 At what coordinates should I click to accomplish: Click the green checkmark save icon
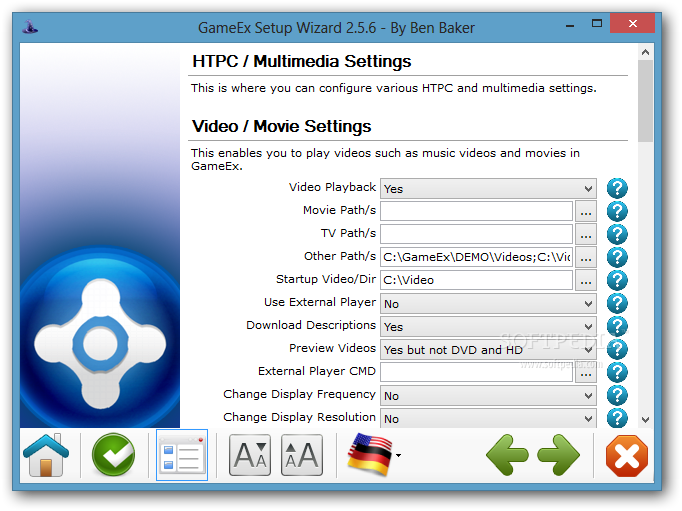click(x=114, y=455)
